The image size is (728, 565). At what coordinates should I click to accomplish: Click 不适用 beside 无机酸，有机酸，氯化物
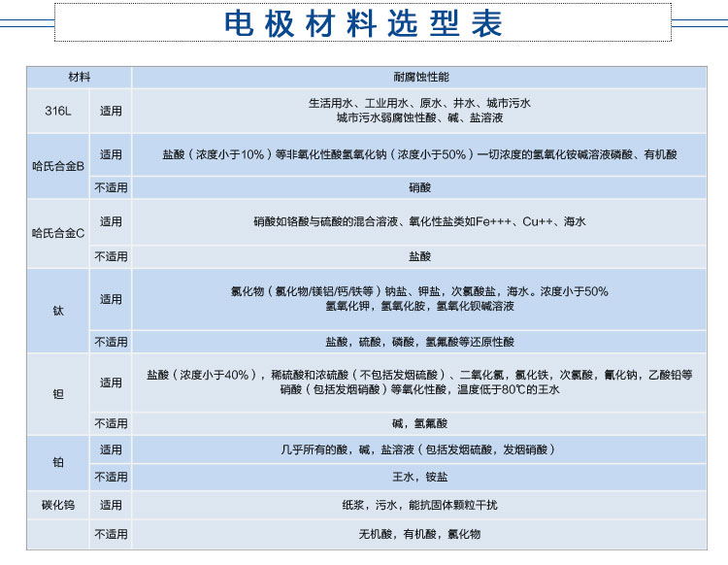coord(111,534)
